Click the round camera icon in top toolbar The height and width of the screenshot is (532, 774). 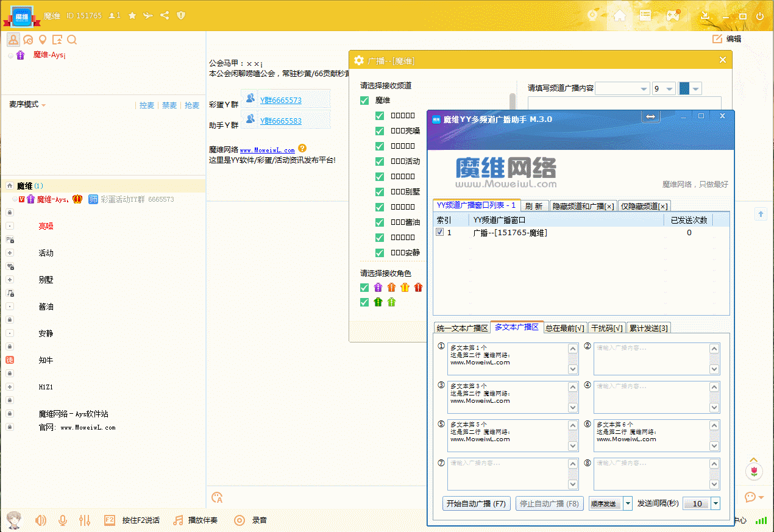592,16
